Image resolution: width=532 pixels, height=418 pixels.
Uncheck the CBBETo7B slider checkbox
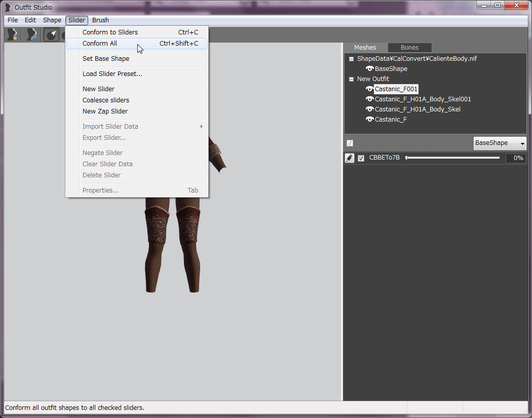[x=361, y=158]
